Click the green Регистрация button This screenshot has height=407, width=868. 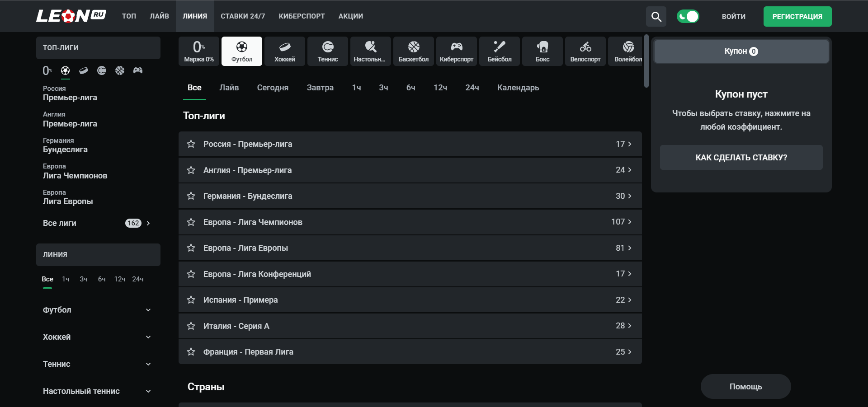click(x=797, y=17)
